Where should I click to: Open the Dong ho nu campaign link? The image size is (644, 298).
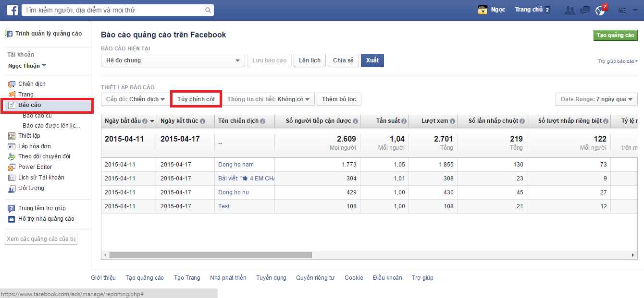pyautogui.click(x=234, y=192)
